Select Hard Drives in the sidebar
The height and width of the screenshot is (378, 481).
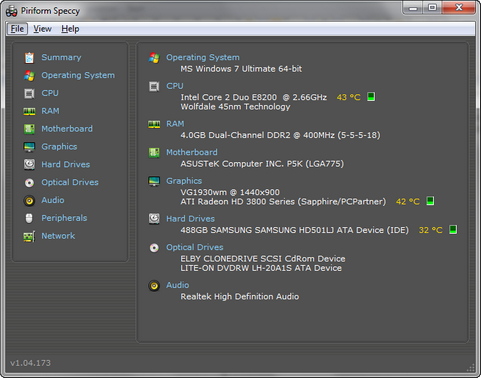click(x=66, y=164)
